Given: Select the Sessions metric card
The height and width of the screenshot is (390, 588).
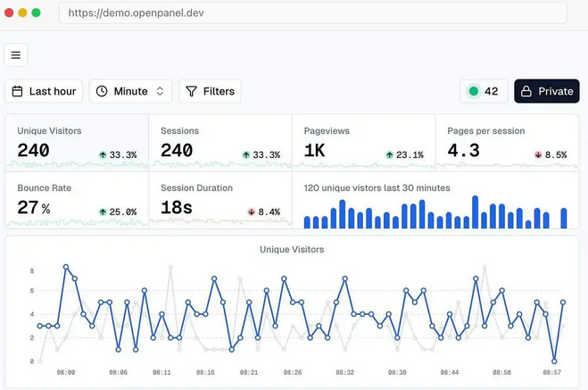Looking at the screenshot, I should (x=219, y=141).
